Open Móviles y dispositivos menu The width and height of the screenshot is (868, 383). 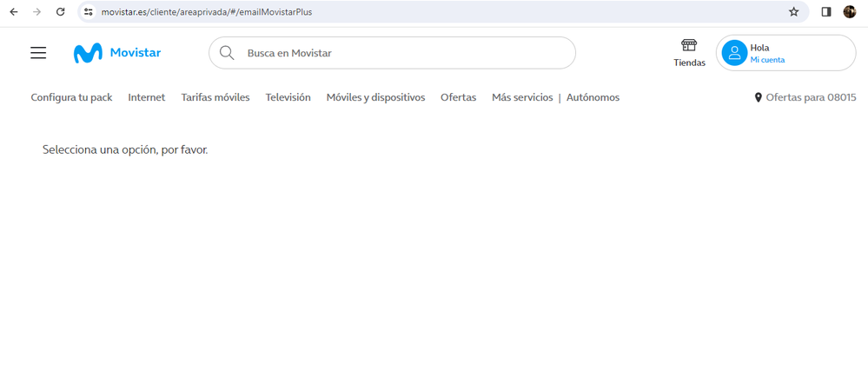pos(375,97)
